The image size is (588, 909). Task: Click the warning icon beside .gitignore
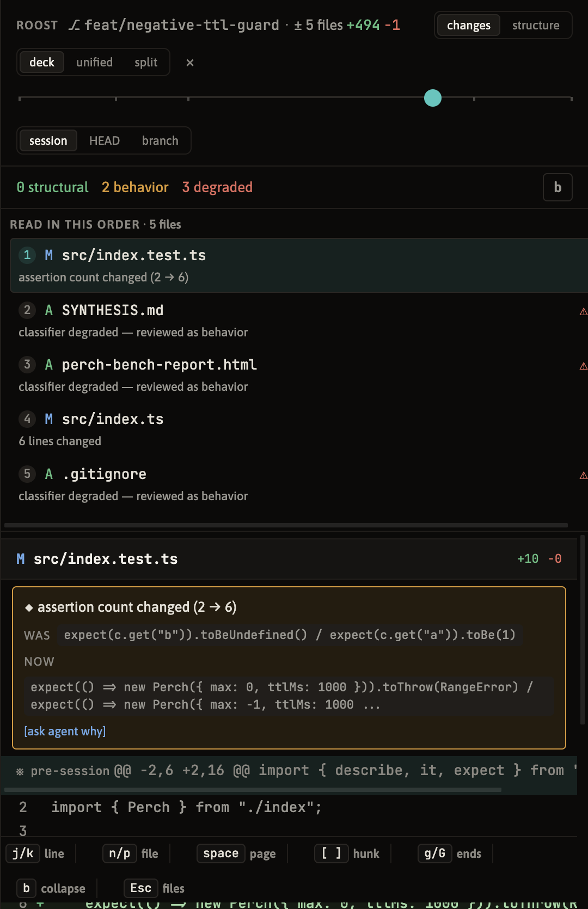coord(583,475)
